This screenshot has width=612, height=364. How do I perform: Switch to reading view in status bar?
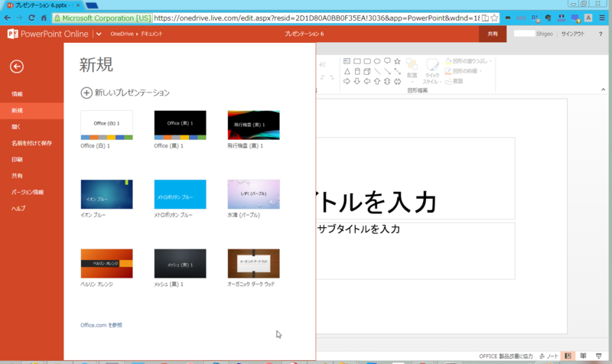(x=583, y=356)
